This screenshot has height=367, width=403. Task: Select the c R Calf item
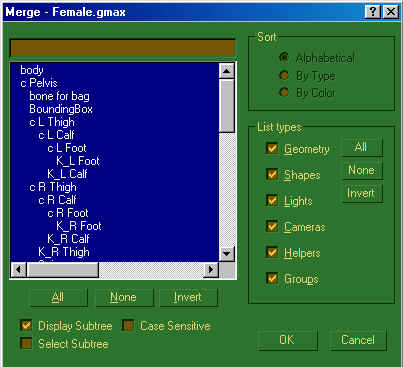[57, 200]
